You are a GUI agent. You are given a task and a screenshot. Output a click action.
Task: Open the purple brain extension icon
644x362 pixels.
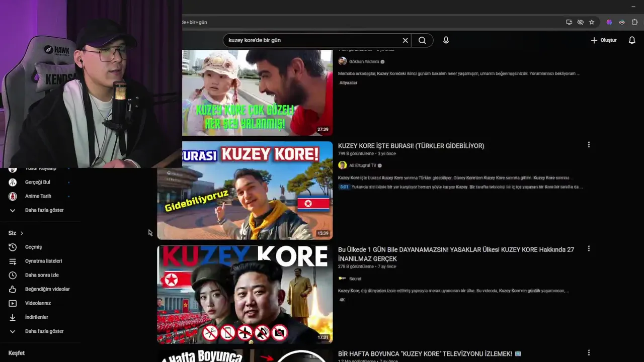pyautogui.click(x=609, y=22)
